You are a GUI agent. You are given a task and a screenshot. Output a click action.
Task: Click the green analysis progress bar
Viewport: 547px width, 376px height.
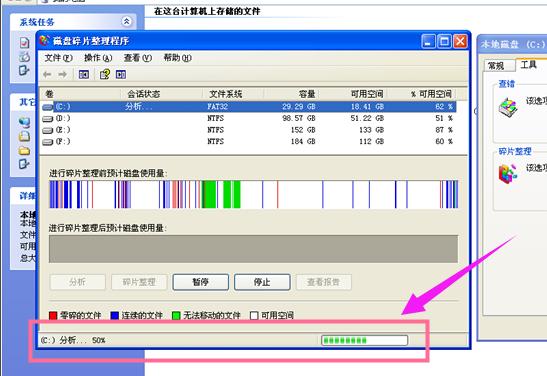point(364,340)
